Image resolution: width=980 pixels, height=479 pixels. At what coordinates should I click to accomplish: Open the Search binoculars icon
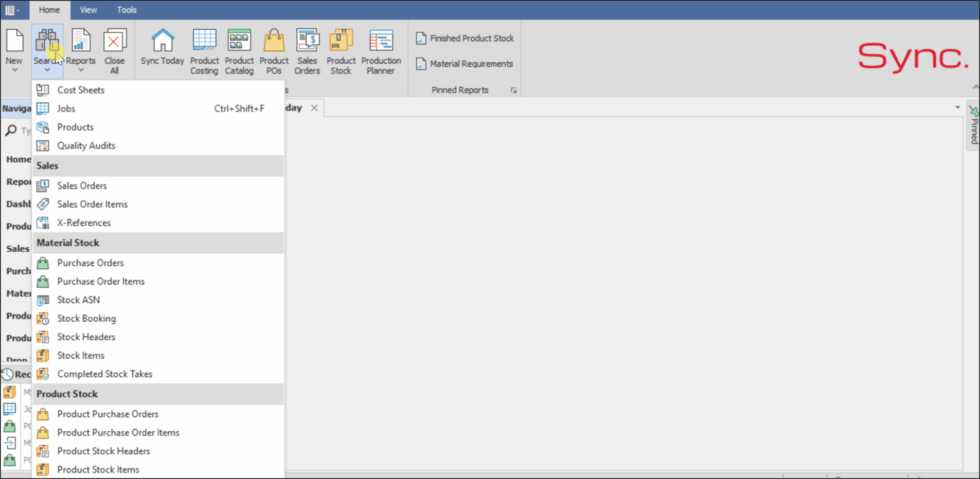click(47, 41)
